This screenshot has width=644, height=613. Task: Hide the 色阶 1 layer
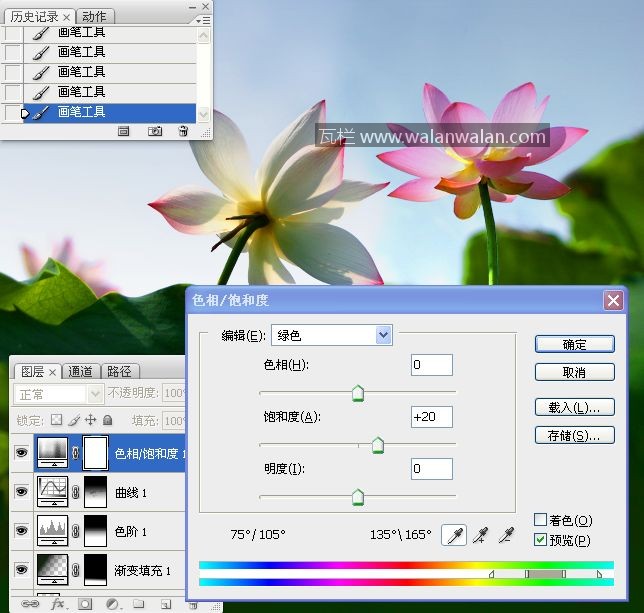pyautogui.click(x=21, y=531)
